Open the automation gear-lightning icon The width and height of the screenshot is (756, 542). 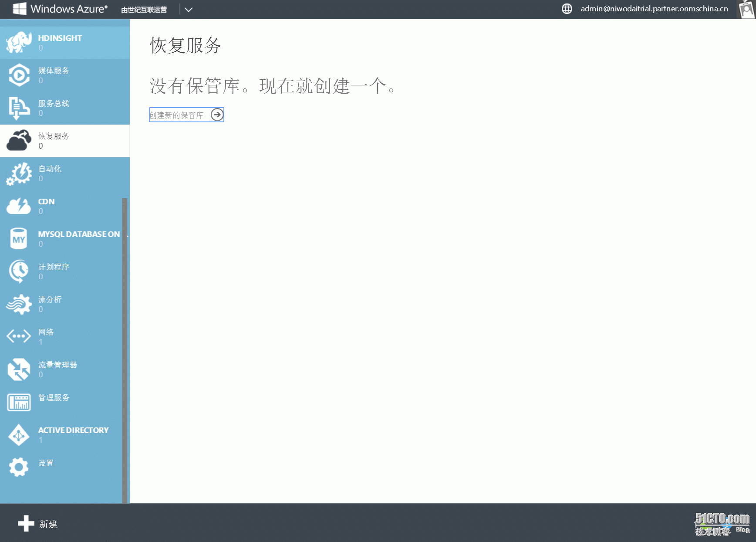[x=19, y=173]
